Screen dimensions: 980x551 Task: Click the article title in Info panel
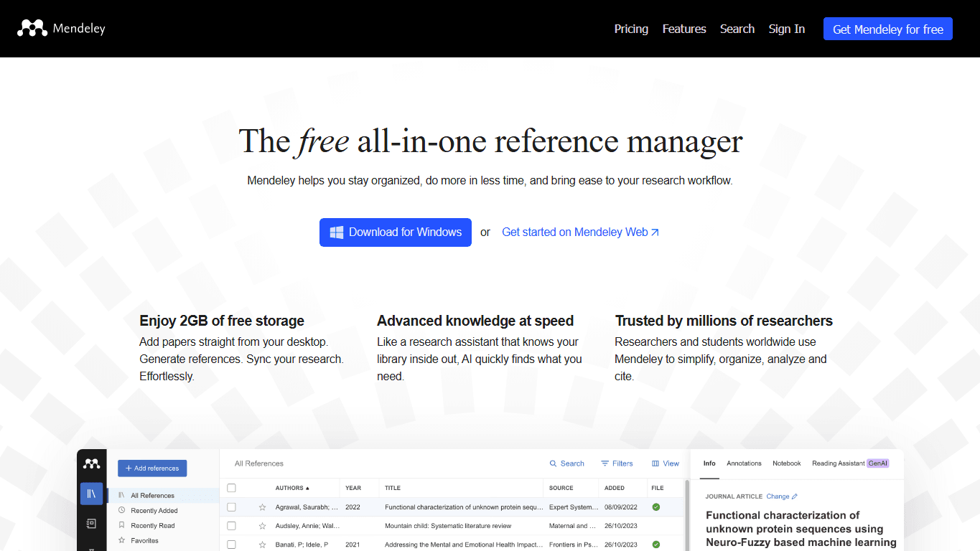pyautogui.click(x=801, y=529)
